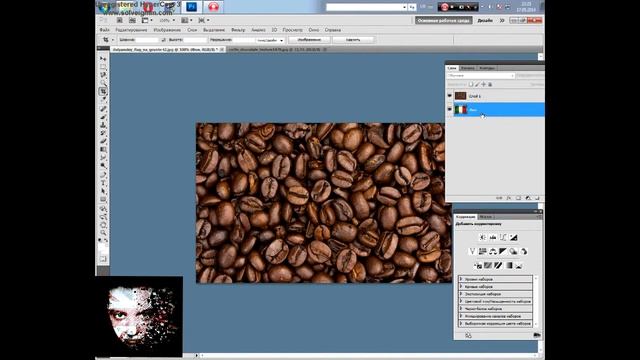The height and width of the screenshot is (360, 640).
Task: Add a Channel Mixer adjustment
Action: [524, 251]
